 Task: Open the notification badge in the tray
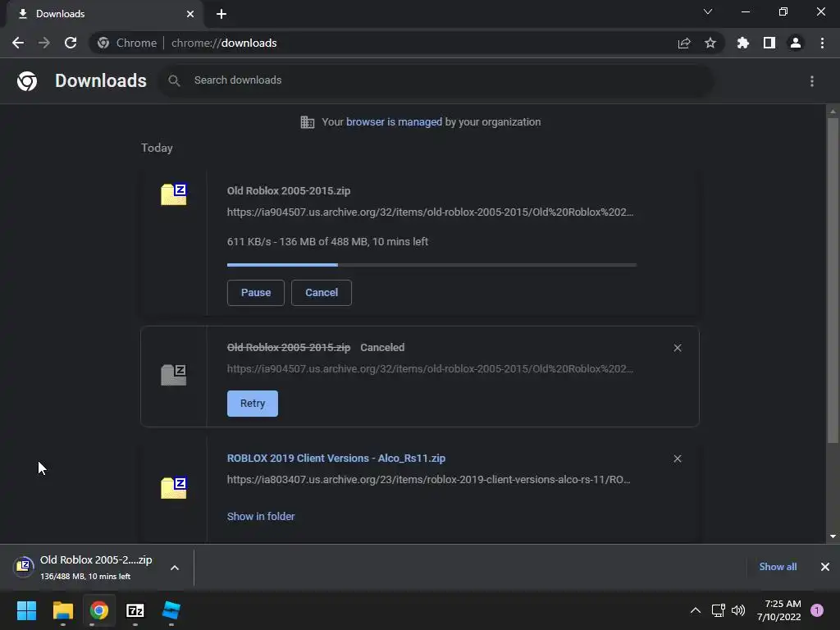(x=817, y=610)
